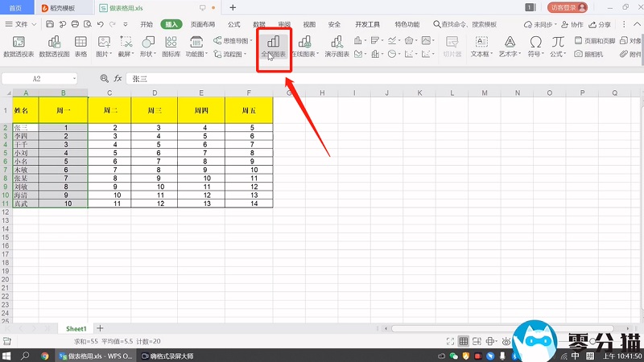Open the 文件 file menu
This screenshot has height=362, width=644.
point(22,24)
